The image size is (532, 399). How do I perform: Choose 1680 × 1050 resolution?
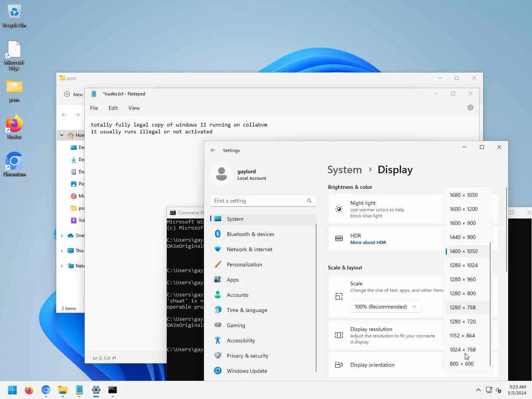coord(467,195)
